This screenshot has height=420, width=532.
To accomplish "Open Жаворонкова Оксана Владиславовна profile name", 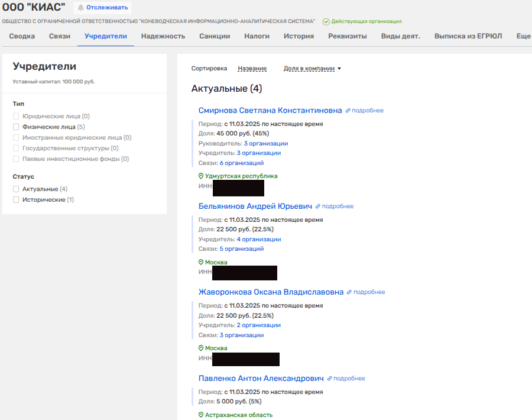I will (x=271, y=292).
